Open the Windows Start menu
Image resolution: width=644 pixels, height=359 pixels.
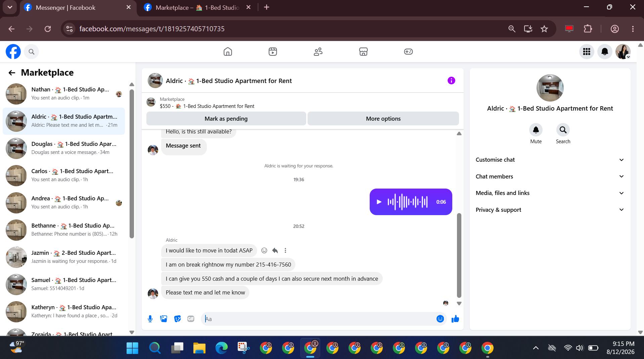coord(132,348)
